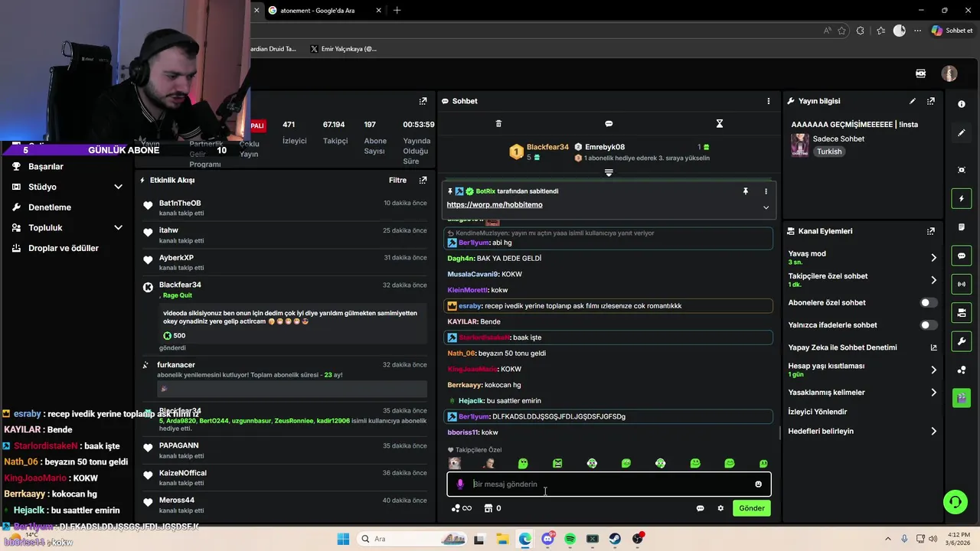
Task: Open the worp.me/hobbitemo link
Action: coord(495,205)
